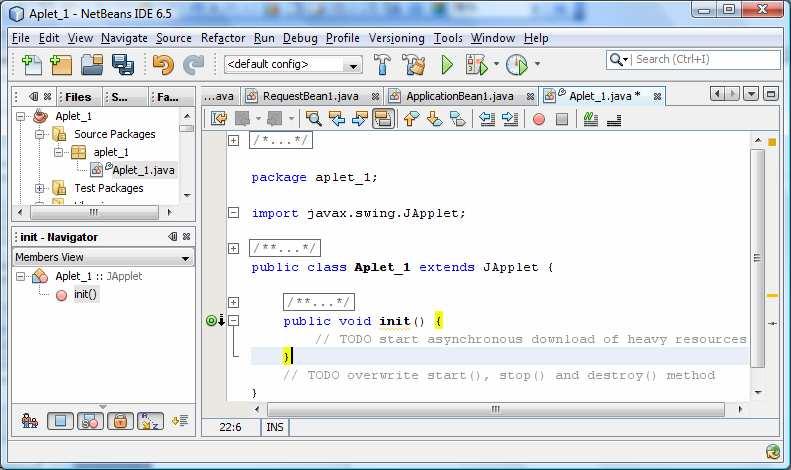Go to previous bookmark icon
The image size is (791, 470).
(411, 119)
